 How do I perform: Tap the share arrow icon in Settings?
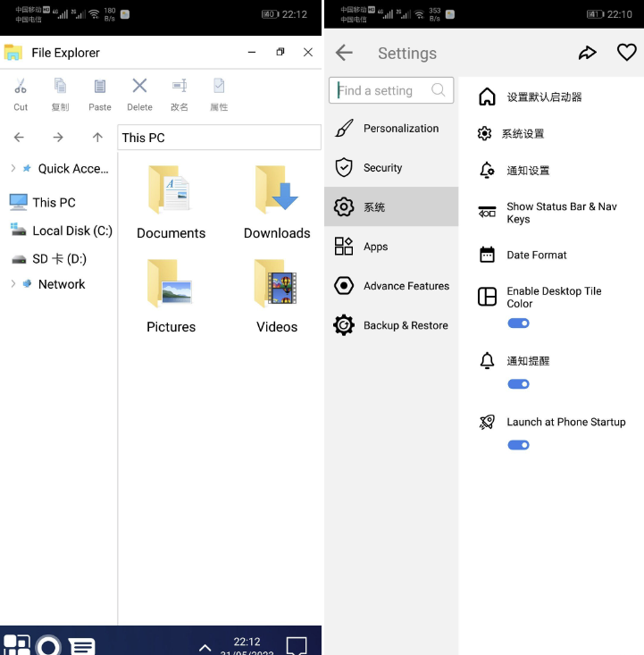587,54
